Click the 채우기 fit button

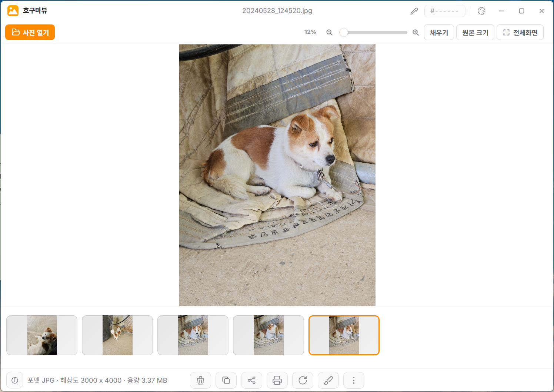439,33
